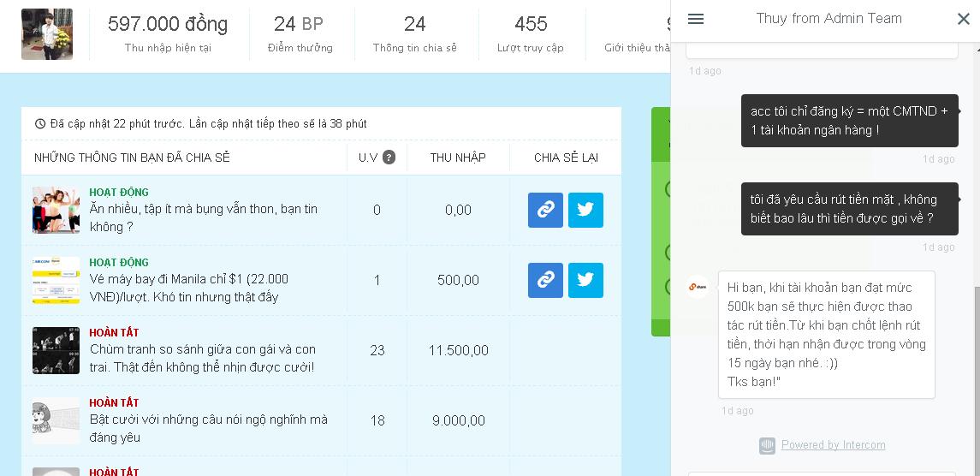980x476 pixels.
Task: Click the chat message input box
Action: pos(822,472)
